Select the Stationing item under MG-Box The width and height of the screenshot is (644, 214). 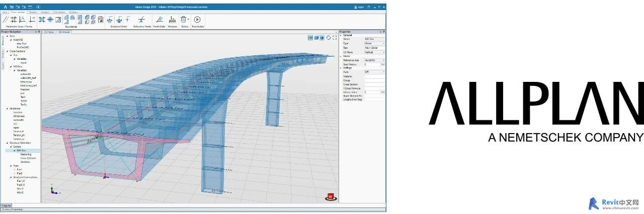point(26,154)
